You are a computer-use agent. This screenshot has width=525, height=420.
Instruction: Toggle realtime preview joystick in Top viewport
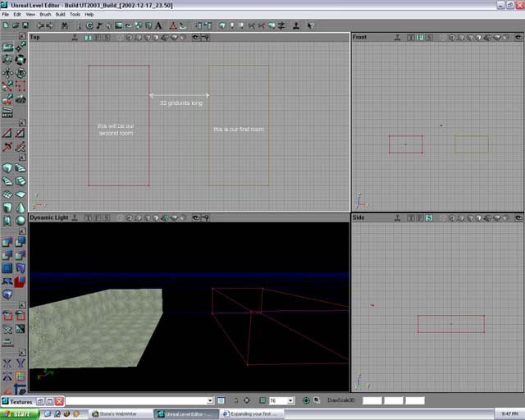coord(75,38)
